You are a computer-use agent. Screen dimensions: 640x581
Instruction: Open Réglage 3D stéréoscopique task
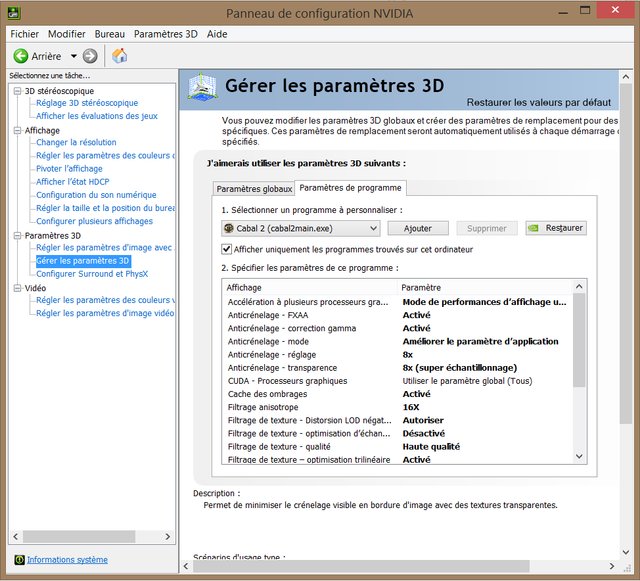[x=87, y=103]
